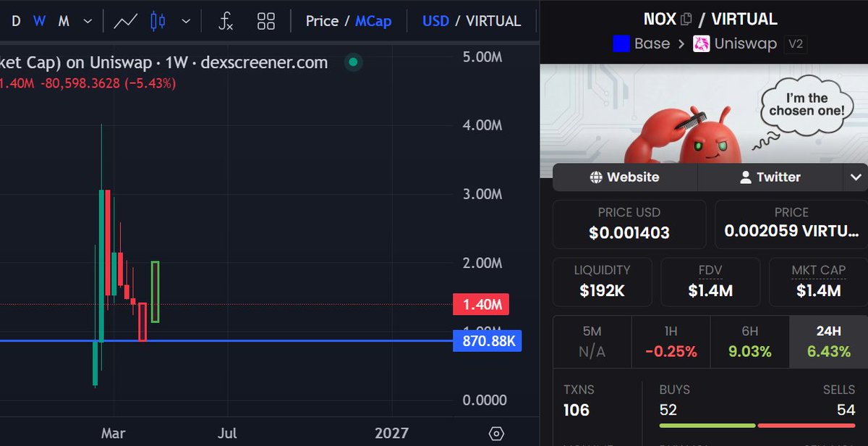Click the green live status dot
The width and height of the screenshot is (868, 446).
[x=353, y=63]
